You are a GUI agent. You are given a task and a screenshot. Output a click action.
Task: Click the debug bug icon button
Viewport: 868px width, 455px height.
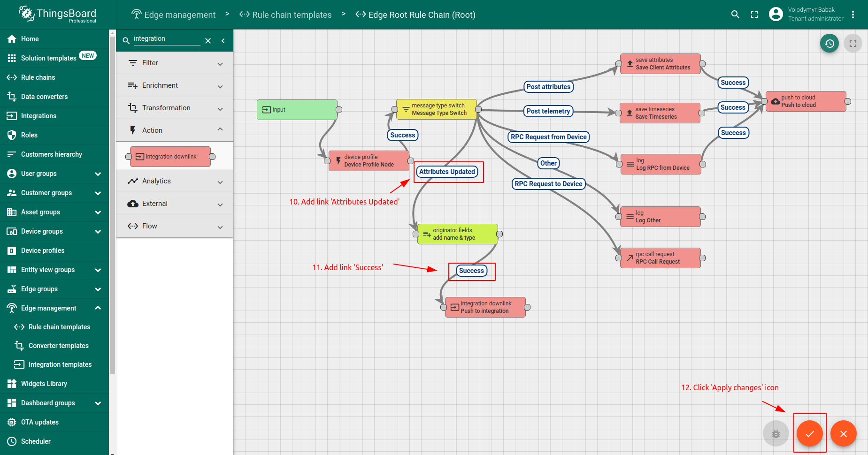(776, 433)
